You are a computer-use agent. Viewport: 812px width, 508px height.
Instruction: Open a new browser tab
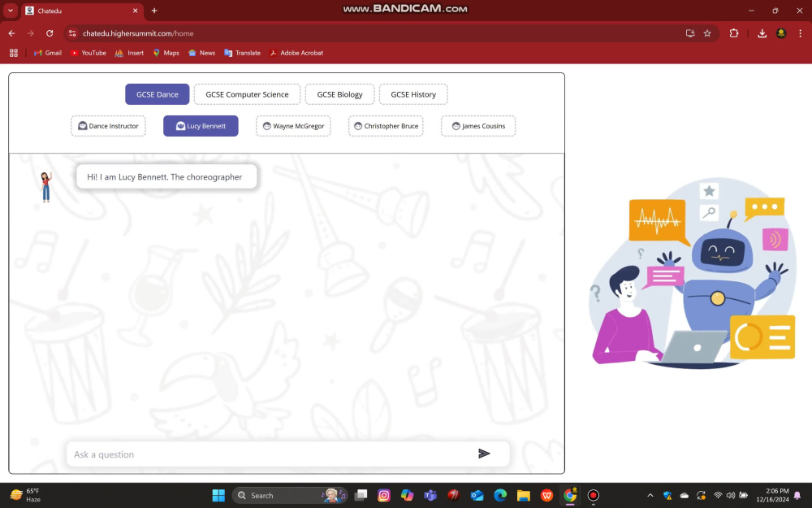pos(154,11)
